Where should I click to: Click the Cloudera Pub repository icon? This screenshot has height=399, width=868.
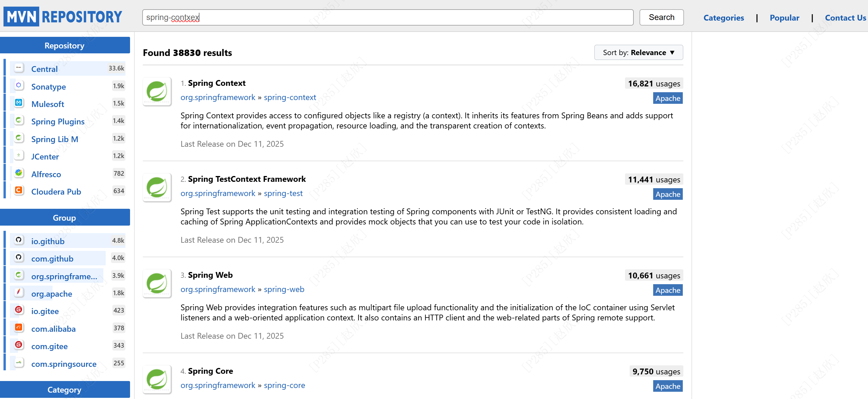(x=19, y=191)
